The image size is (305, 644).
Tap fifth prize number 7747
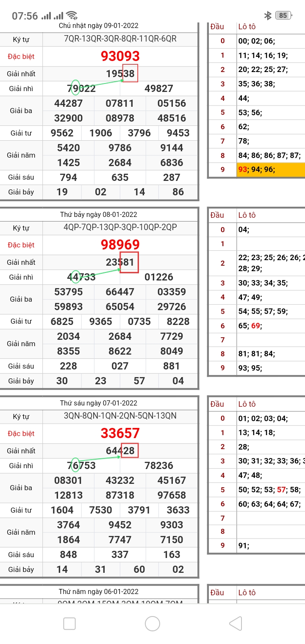pyautogui.click(x=120, y=540)
